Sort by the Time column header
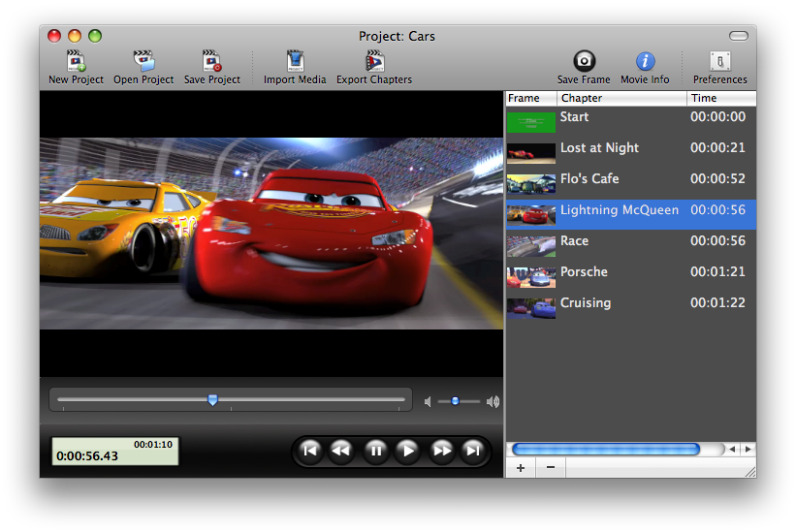Screen dimensions: 796x532 tap(721, 98)
